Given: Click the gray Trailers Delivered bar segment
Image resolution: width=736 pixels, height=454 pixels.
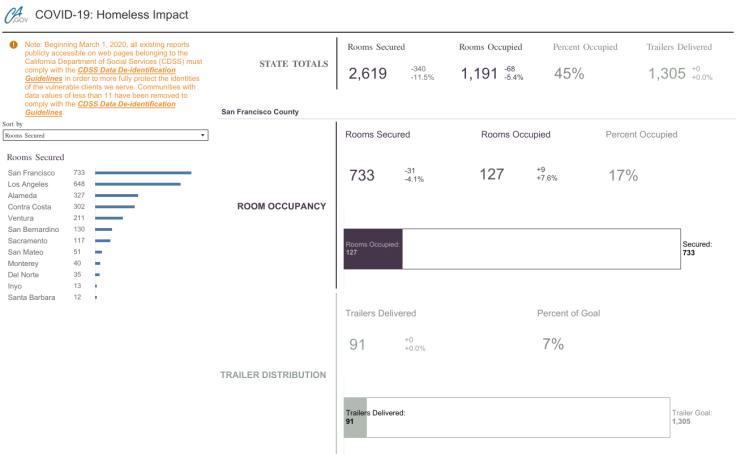Looking at the screenshot, I should pyautogui.click(x=355, y=417).
